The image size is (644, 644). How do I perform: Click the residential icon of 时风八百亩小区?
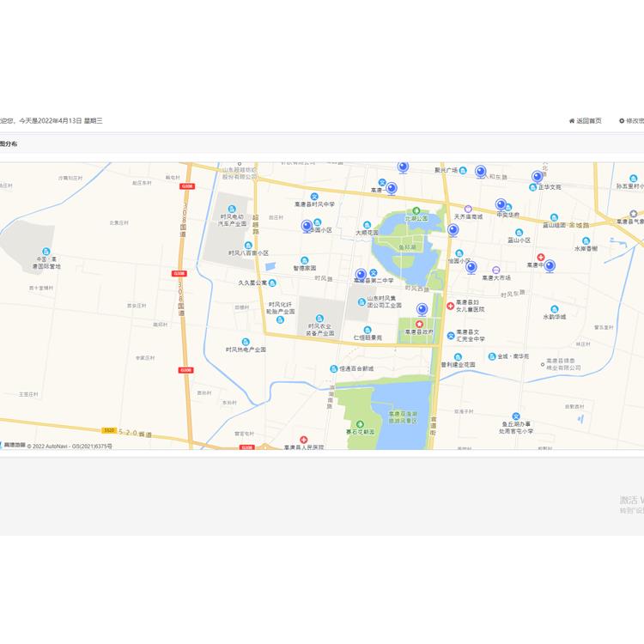(x=248, y=246)
